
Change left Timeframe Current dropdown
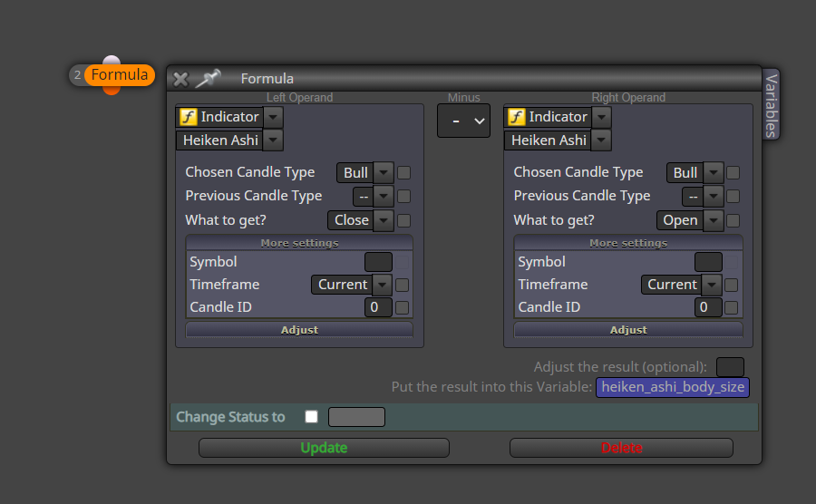pos(382,285)
